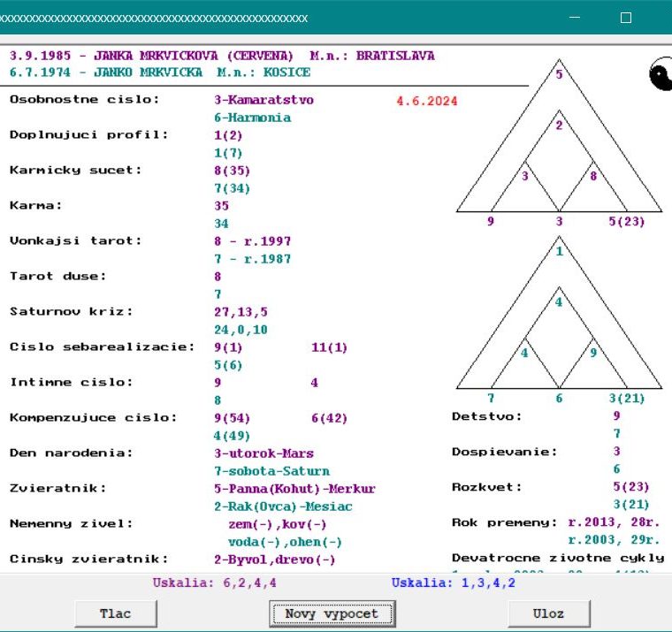The height and width of the screenshot is (632, 672).
Task: Select the line '6.7.1974 - JANKO MRKVICKA'
Action: point(106,72)
